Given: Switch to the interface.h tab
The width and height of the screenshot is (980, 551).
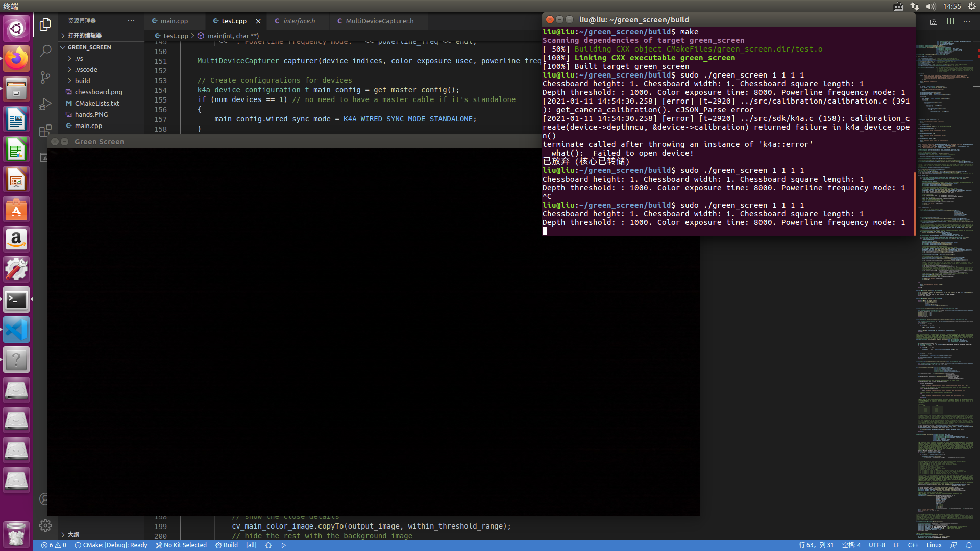Looking at the screenshot, I should pos(298,21).
